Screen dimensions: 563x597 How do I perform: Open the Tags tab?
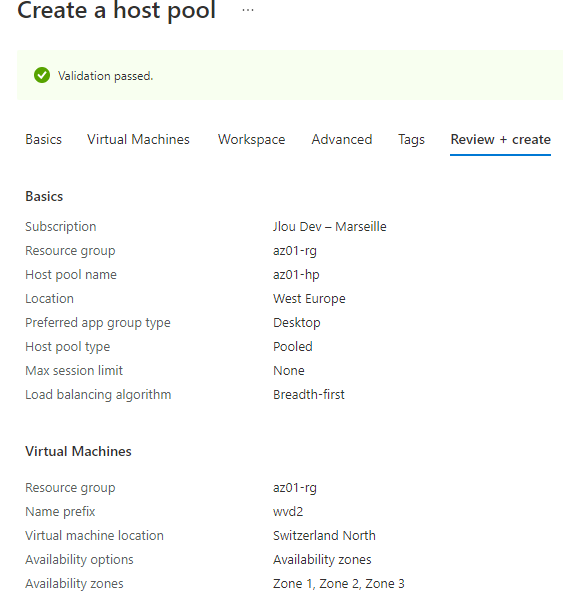[411, 139]
